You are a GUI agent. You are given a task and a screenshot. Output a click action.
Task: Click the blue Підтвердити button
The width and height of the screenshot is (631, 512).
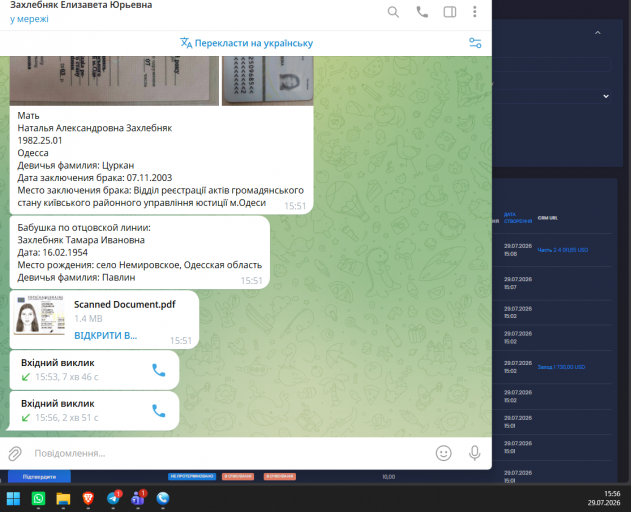[39, 477]
